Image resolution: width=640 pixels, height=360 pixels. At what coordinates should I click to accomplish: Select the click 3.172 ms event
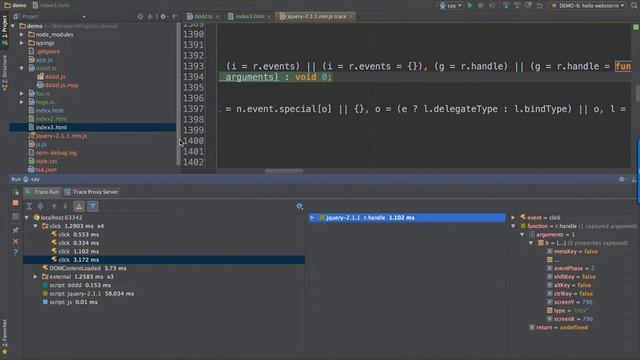pos(164,260)
